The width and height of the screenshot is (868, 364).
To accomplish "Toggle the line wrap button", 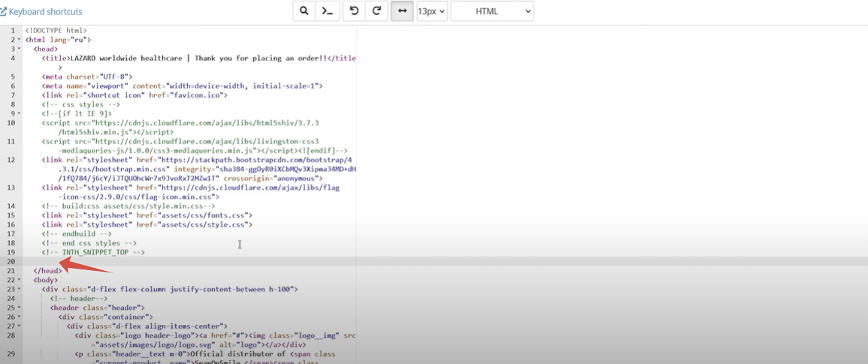I will [402, 11].
